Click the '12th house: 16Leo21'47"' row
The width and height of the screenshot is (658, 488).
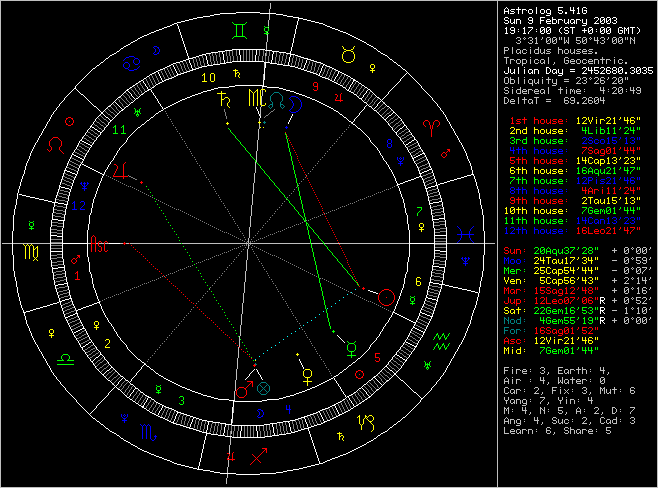tap(572, 231)
